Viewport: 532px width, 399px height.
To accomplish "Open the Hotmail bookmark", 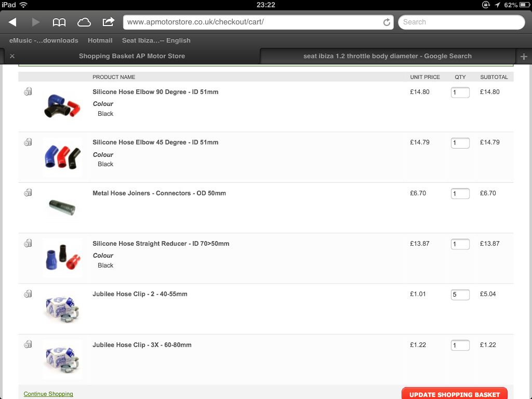I will (100, 41).
